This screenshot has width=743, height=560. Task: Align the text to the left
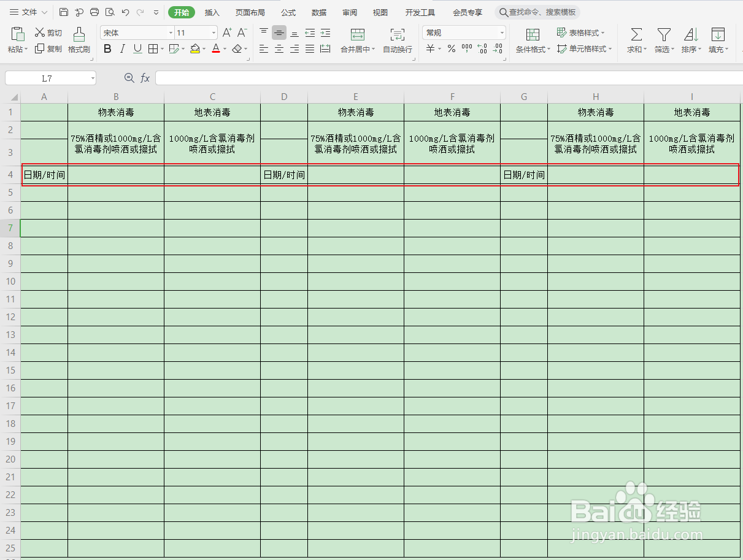[x=264, y=49]
